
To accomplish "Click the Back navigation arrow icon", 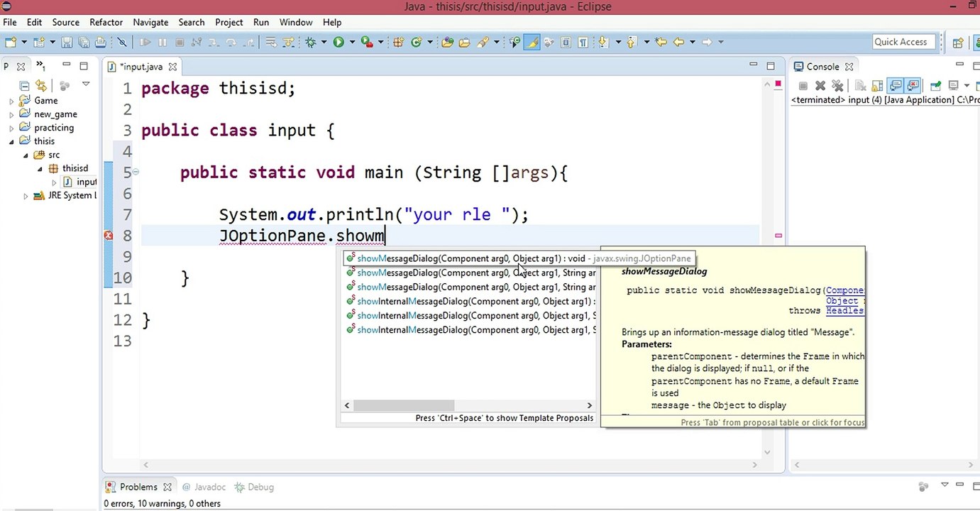I will [678, 42].
